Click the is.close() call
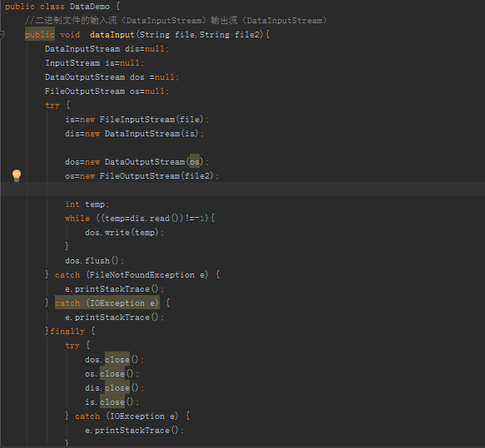485x448 pixels. click(x=112, y=402)
